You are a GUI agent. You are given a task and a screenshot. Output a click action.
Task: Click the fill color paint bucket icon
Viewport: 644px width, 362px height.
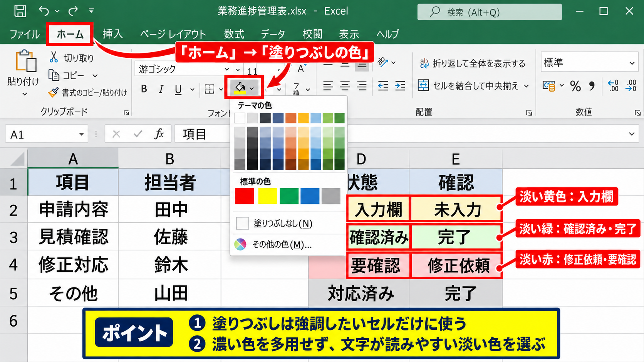coord(240,88)
